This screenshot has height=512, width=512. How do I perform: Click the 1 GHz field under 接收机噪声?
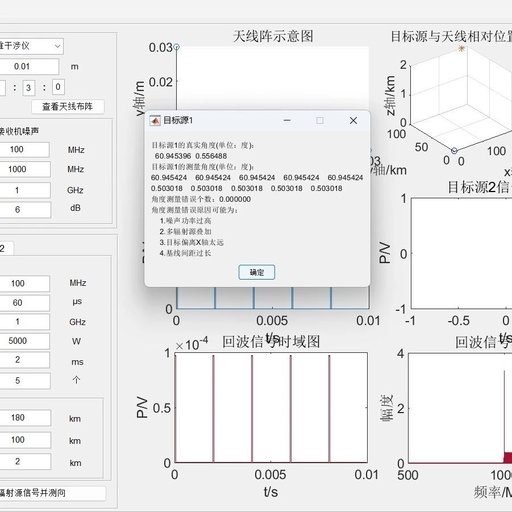tap(25, 190)
